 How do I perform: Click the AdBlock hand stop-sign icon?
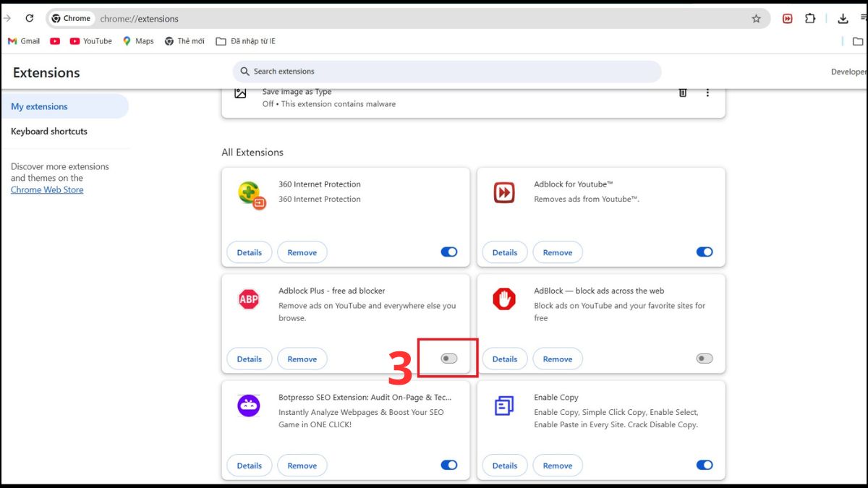[x=504, y=299]
